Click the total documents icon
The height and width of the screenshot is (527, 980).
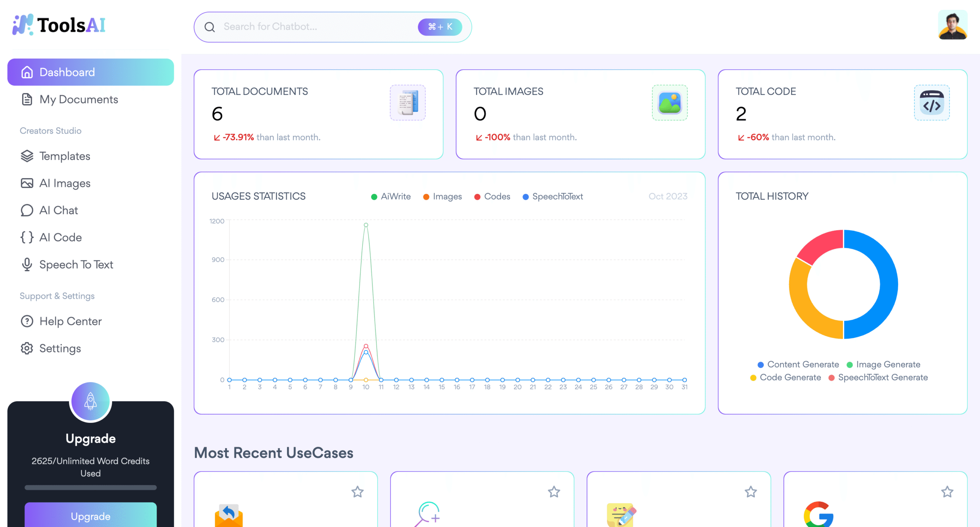click(407, 103)
